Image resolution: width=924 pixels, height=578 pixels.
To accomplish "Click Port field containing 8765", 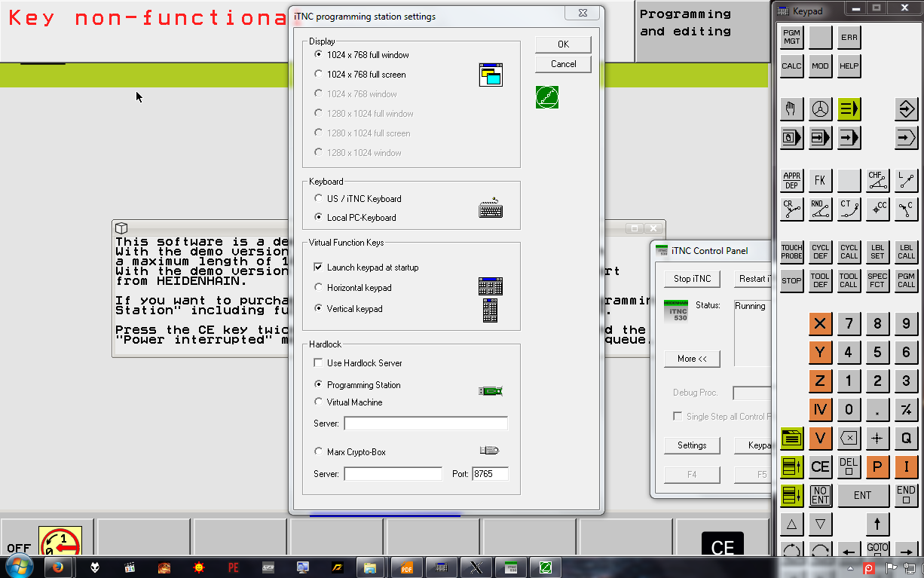I will (490, 474).
